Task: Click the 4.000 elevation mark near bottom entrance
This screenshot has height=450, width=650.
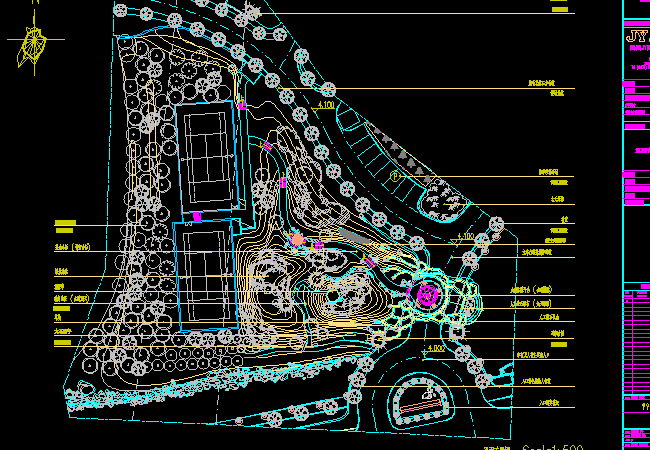Action: click(x=435, y=348)
